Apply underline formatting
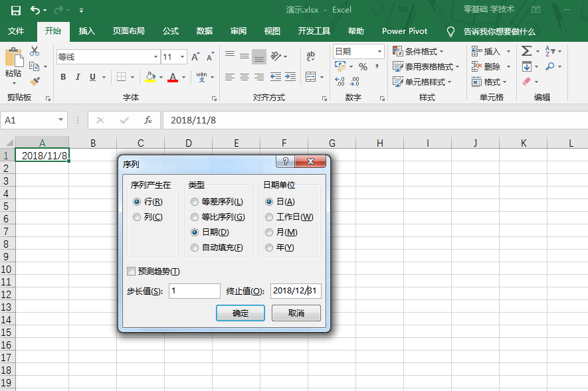 [x=92, y=77]
